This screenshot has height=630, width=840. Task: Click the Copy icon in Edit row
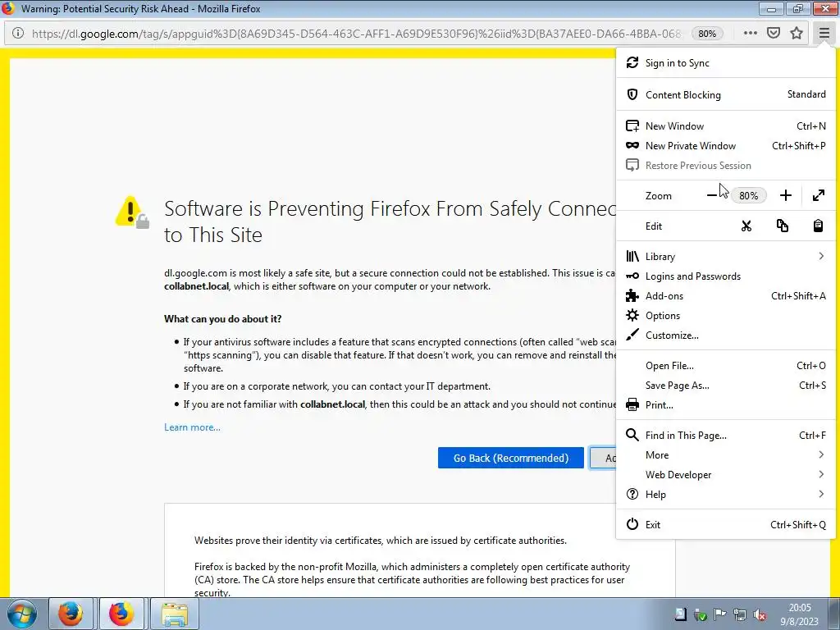coord(782,226)
